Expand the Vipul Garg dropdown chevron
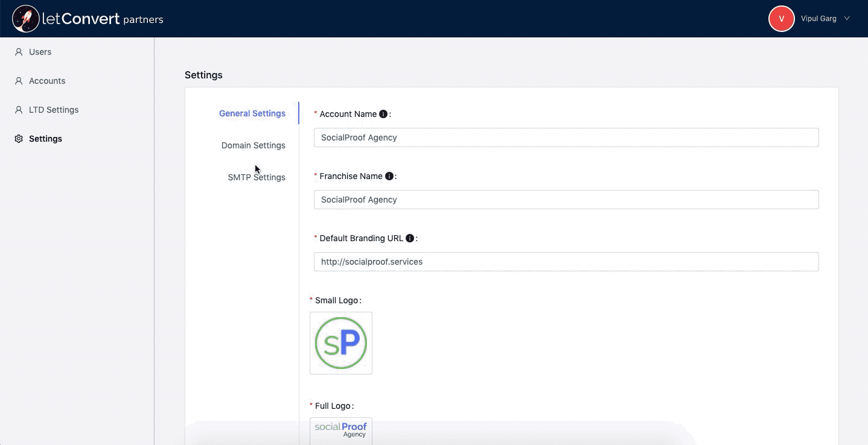The image size is (868, 445). [x=847, y=19]
